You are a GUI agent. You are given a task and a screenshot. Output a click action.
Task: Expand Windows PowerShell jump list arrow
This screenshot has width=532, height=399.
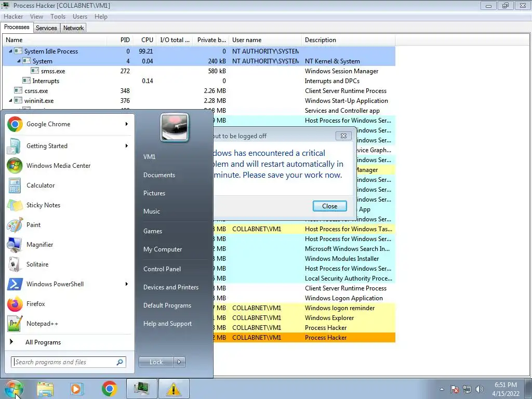click(x=127, y=284)
